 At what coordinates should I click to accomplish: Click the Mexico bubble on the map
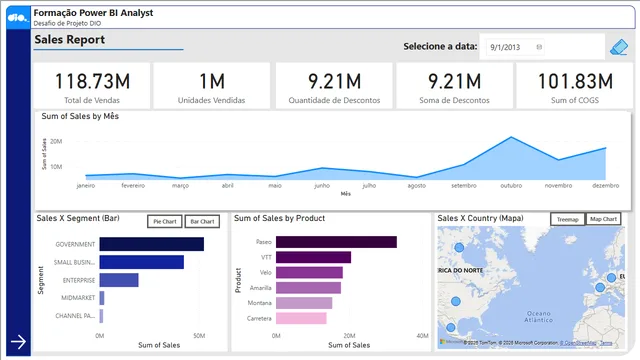click(451, 327)
